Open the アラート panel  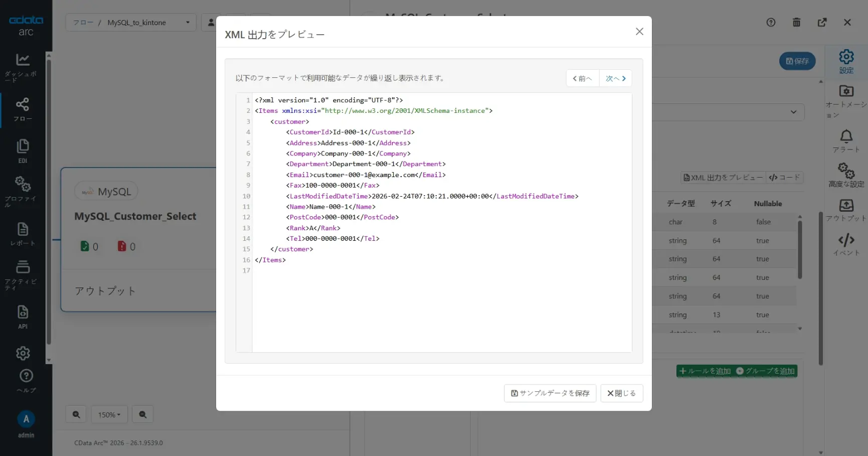(846, 140)
